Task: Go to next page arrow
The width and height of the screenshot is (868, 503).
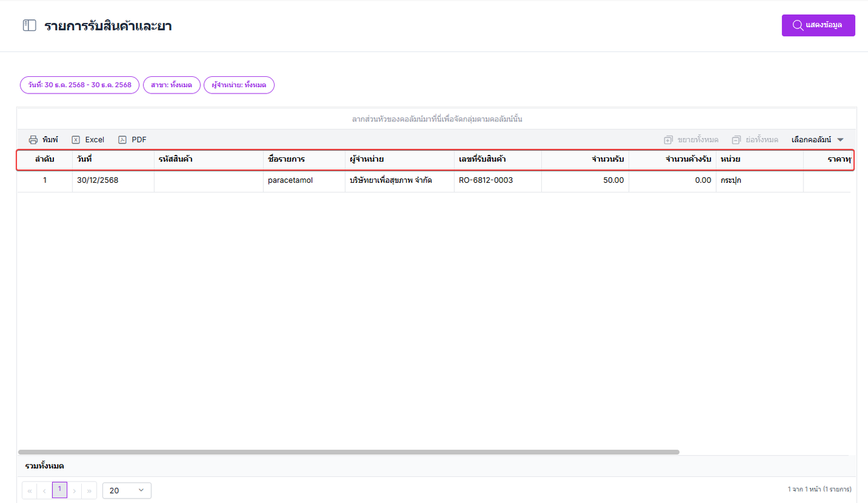Action: point(74,491)
